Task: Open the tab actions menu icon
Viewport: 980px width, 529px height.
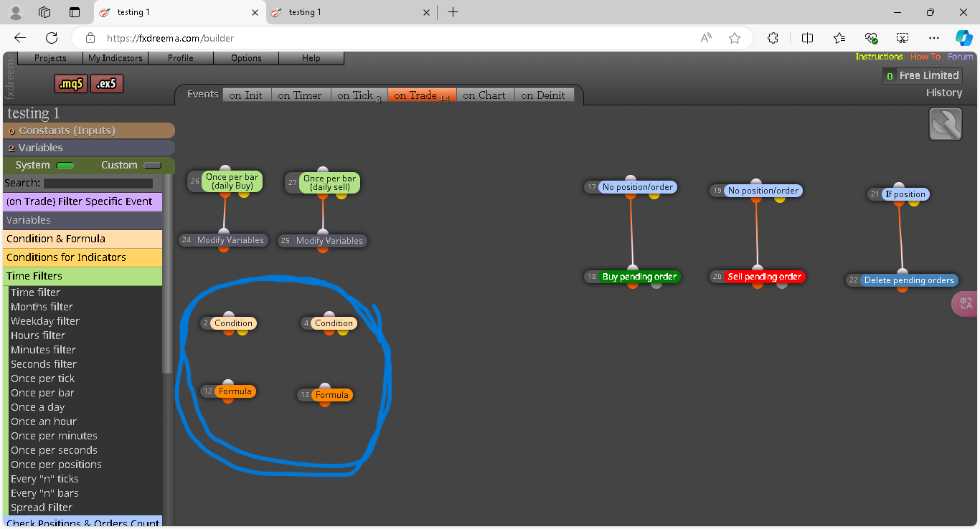Action: 75,12
